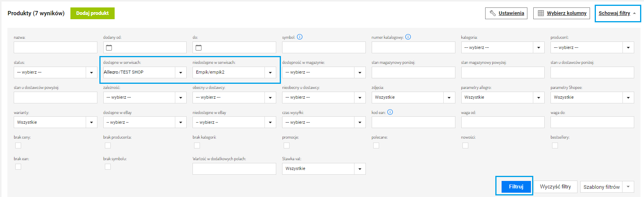Click the info icon next to 'symbol'
644x197 pixels.
click(x=300, y=37)
